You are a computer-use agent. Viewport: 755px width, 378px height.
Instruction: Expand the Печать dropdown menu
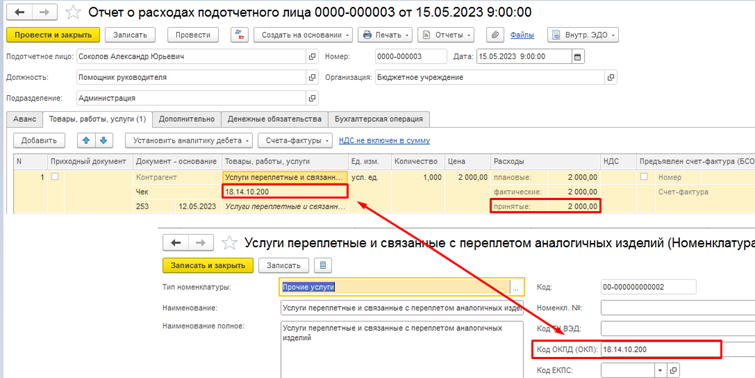[387, 35]
